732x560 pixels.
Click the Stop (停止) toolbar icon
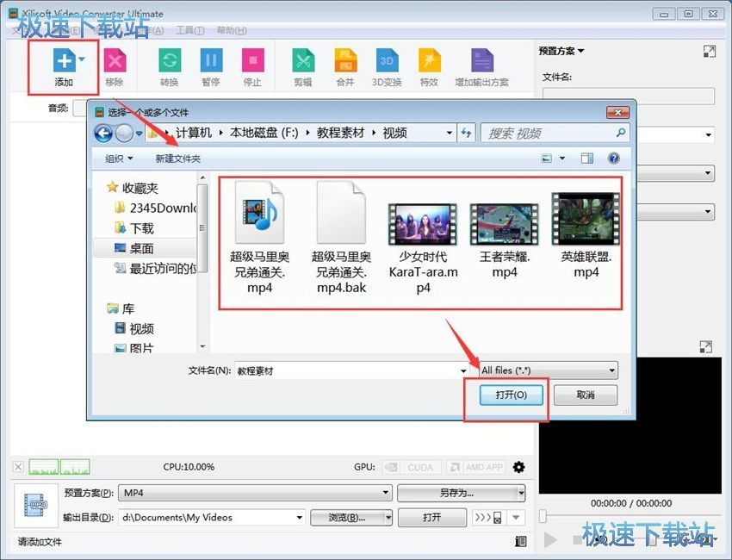pos(252,60)
